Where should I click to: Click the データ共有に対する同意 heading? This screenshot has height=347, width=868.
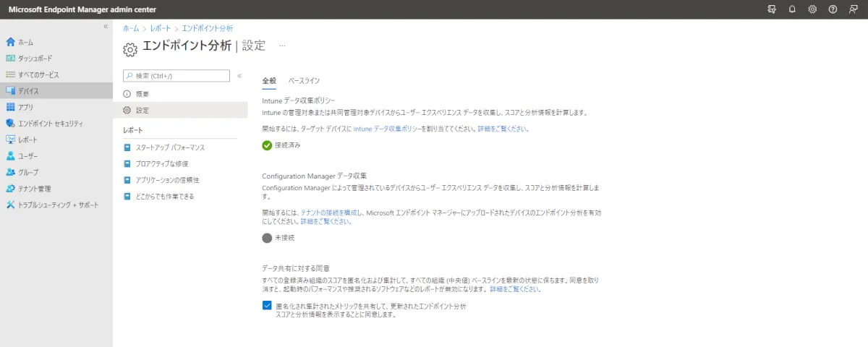297,268
